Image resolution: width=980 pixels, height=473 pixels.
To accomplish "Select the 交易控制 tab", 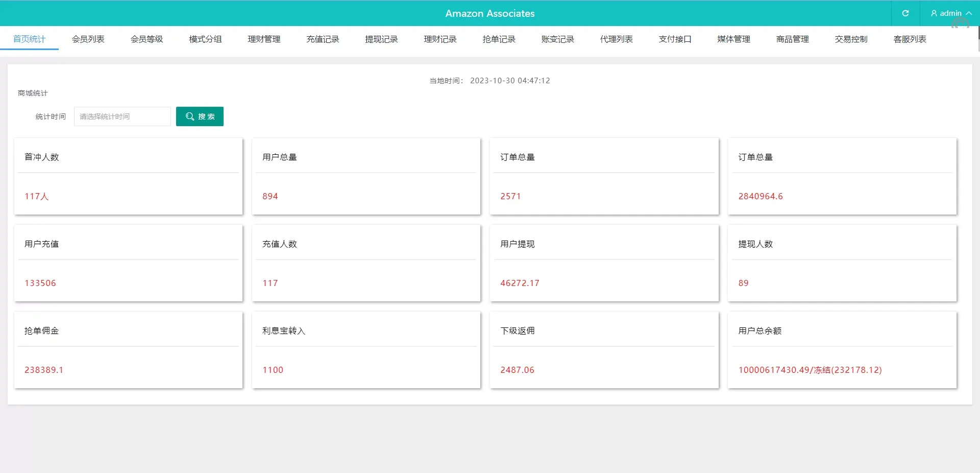I will click(x=851, y=39).
